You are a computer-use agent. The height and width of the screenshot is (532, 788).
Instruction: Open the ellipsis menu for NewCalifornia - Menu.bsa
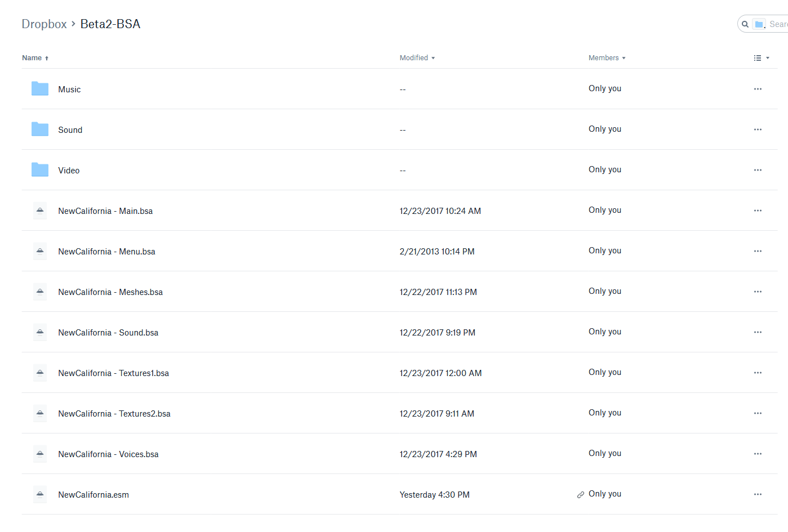[x=758, y=251]
